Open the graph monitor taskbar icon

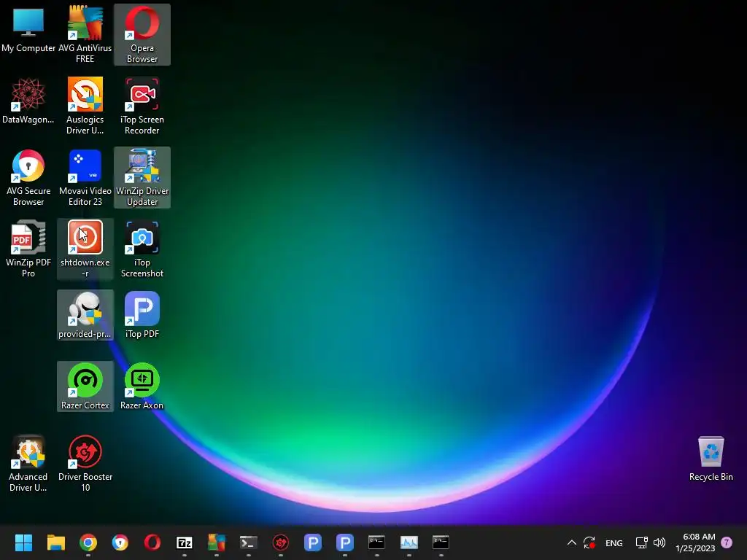click(409, 542)
